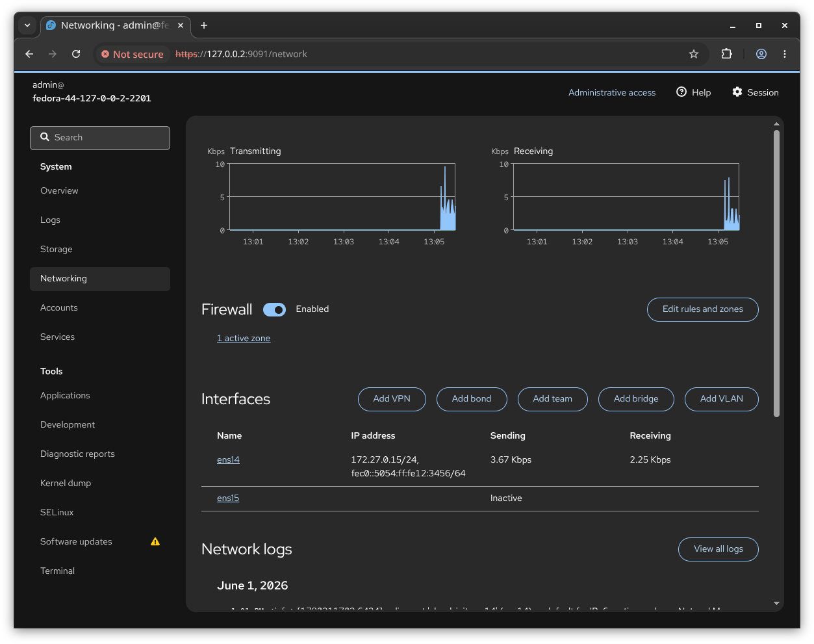This screenshot has width=814, height=644.
Task: Open the browser profile icon
Action: tap(761, 54)
